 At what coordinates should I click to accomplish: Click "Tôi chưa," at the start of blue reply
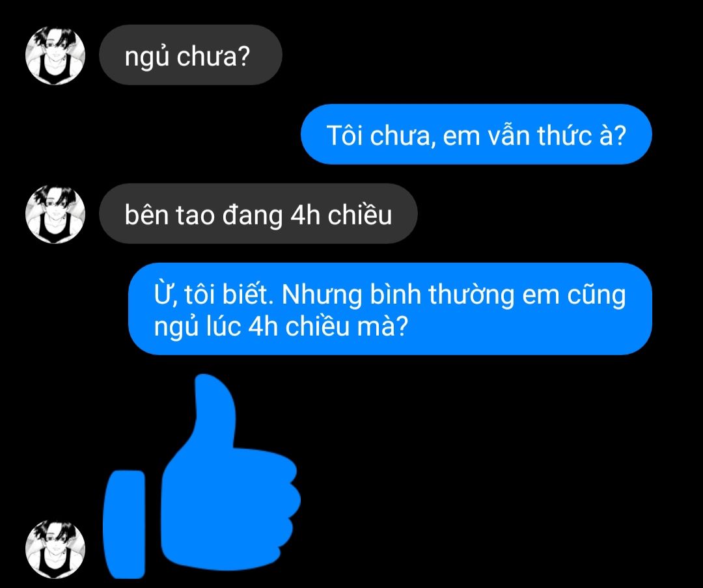pos(381,135)
